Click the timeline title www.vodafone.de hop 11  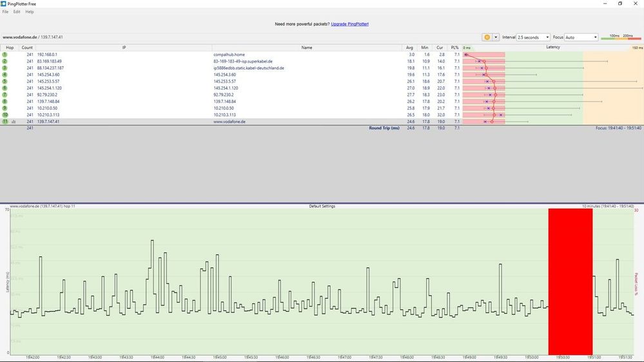click(43, 206)
